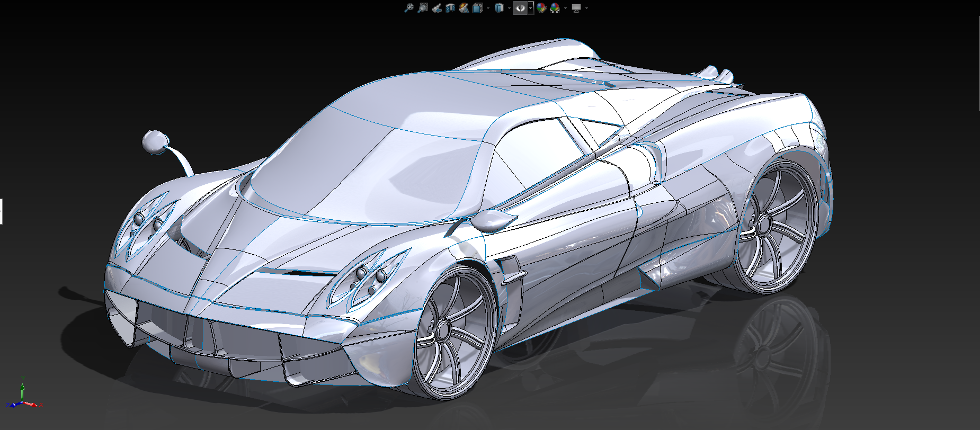Image resolution: width=980 pixels, height=430 pixels.
Task: Click the View Orientation cube icon
Action: click(x=478, y=8)
